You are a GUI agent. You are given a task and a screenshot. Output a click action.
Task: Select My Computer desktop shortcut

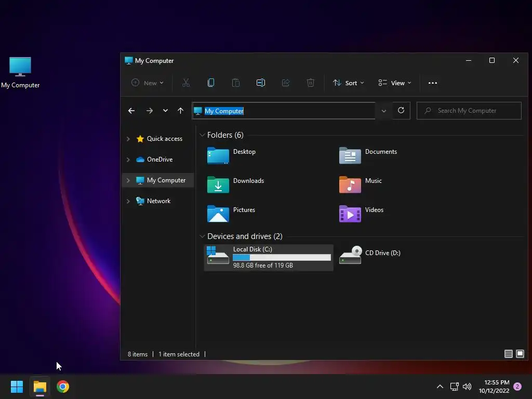coord(20,73)
